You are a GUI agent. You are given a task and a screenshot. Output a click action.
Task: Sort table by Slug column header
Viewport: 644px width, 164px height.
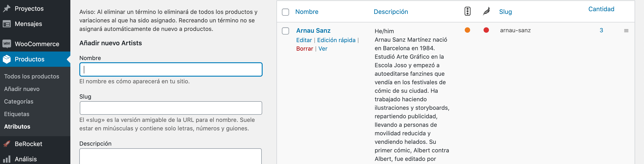coord(505,12)
